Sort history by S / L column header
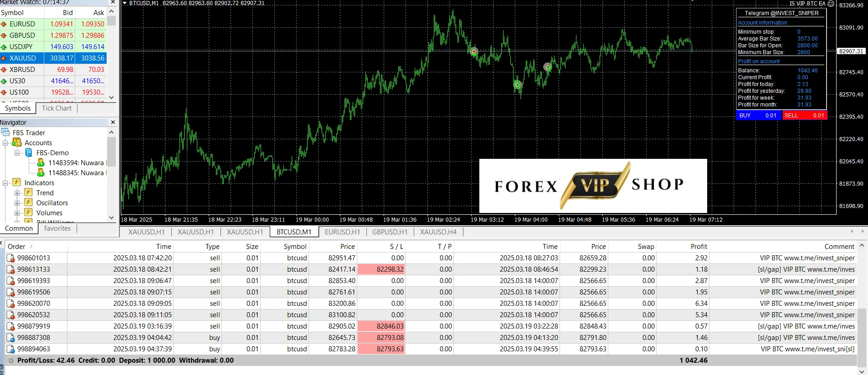This screenshot has width=868, height=375. [x=381, y=247]
